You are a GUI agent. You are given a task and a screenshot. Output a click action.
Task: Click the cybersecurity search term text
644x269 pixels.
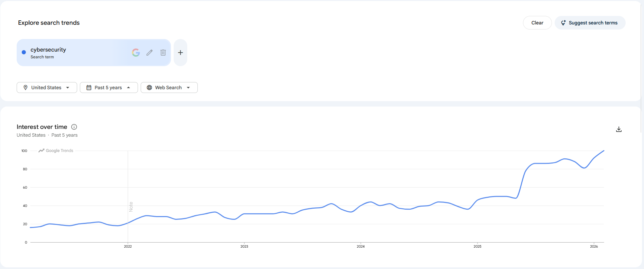(48, 50)
